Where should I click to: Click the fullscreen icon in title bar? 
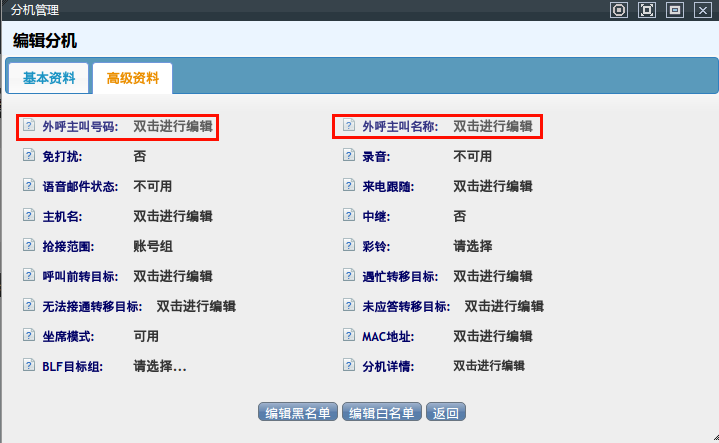click(647, 10)
